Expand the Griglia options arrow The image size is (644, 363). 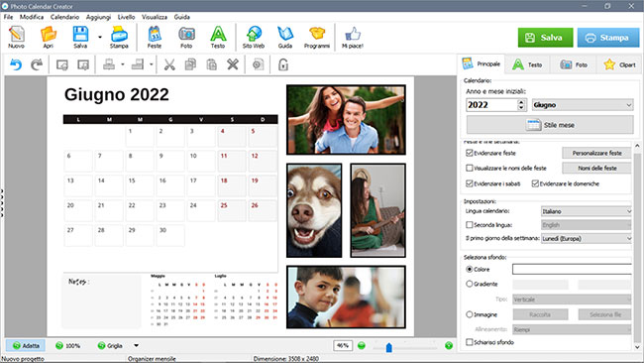(x=136, y=346)
